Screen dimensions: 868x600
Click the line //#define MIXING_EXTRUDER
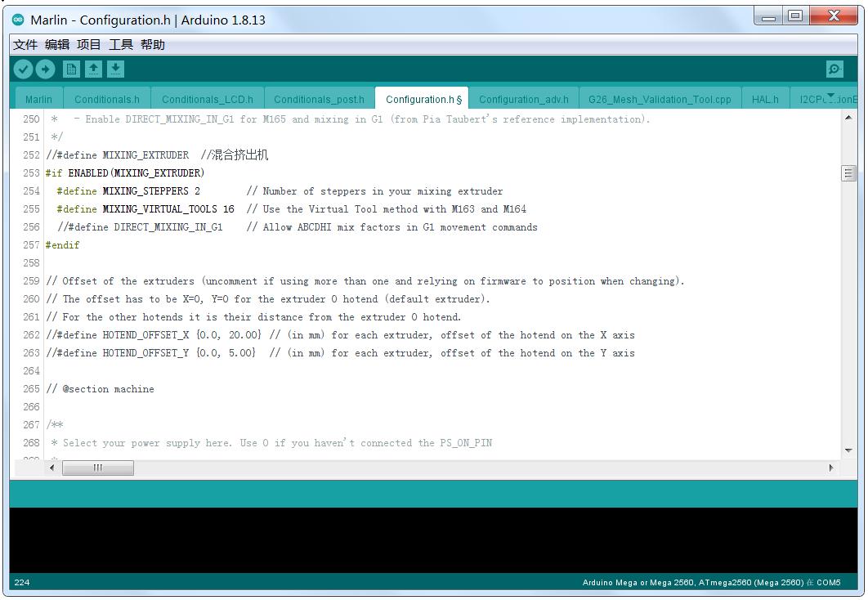pyautogui.click(x=157, y=155)
